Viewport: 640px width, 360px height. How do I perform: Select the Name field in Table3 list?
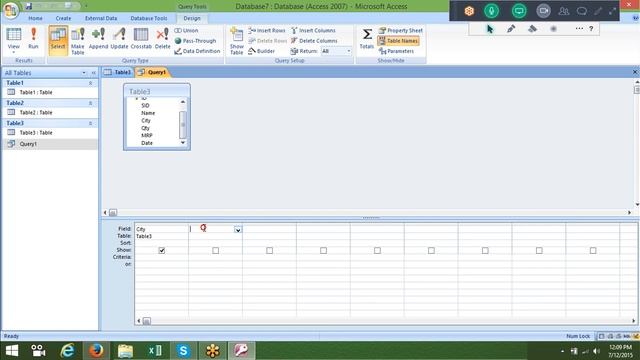pyautogui.click(x=148, y=113)
